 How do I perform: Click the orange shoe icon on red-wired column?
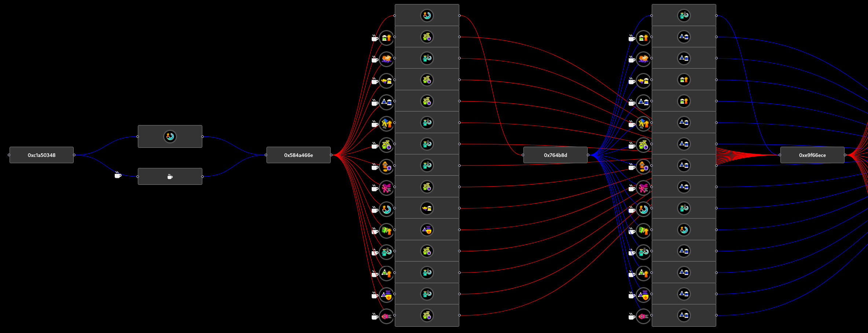click(x=386, y=59)
